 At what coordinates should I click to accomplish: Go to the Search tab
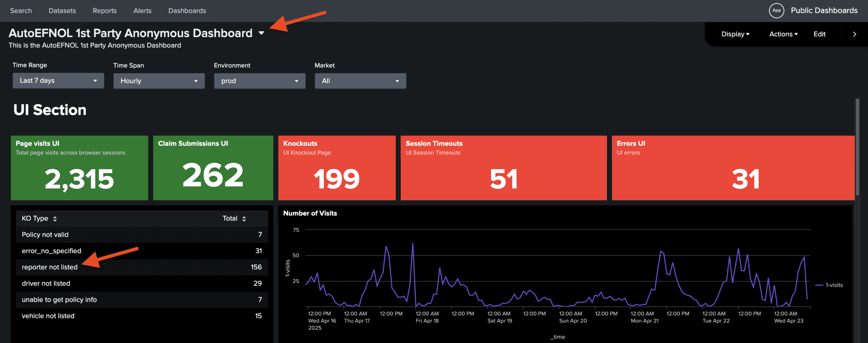click(x=21, y=11)
